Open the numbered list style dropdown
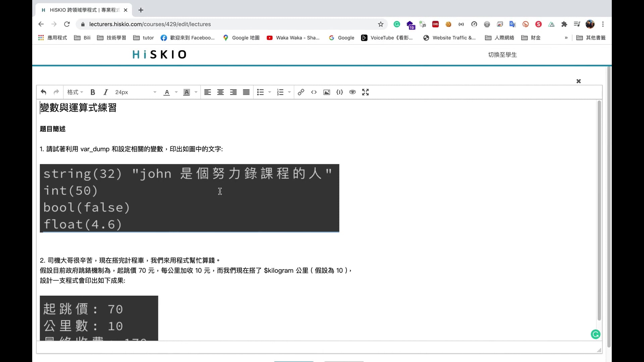 tap(289, 92)
